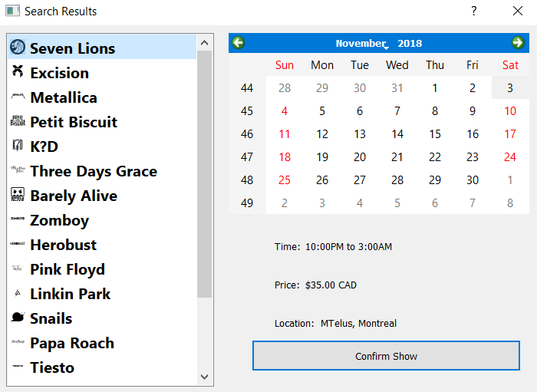Select Saturday November 24 date

point(510,156)
